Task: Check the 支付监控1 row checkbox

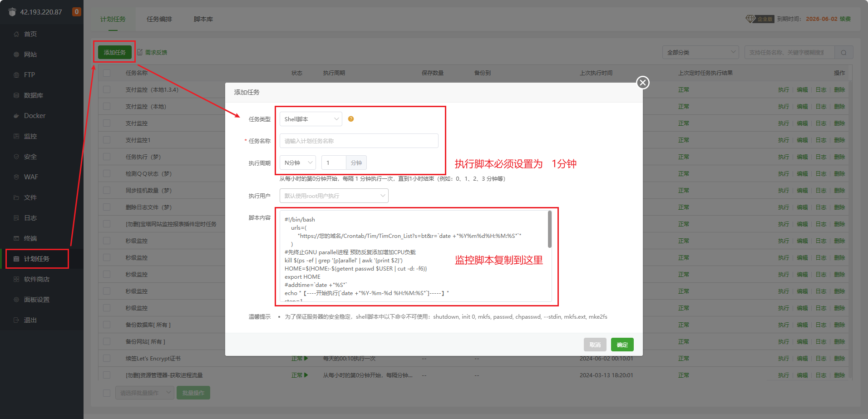Action: 107,140
